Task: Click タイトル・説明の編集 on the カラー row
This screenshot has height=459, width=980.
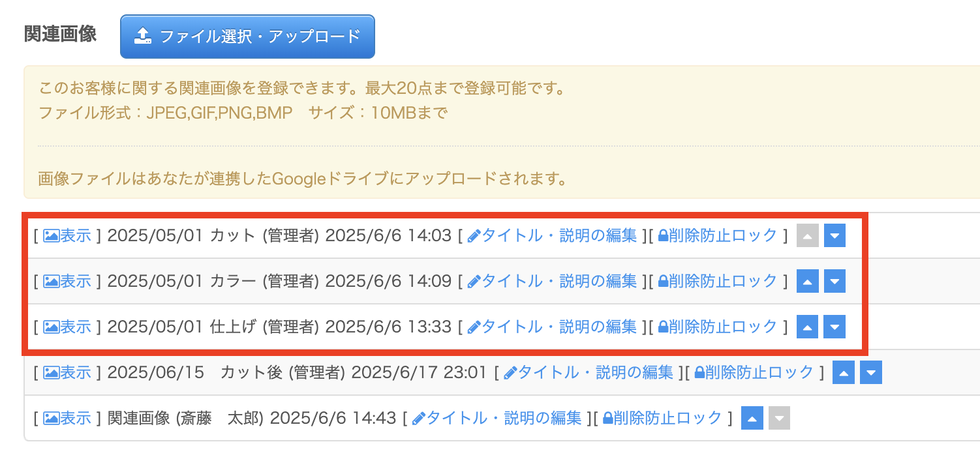Action: (552, 281)
